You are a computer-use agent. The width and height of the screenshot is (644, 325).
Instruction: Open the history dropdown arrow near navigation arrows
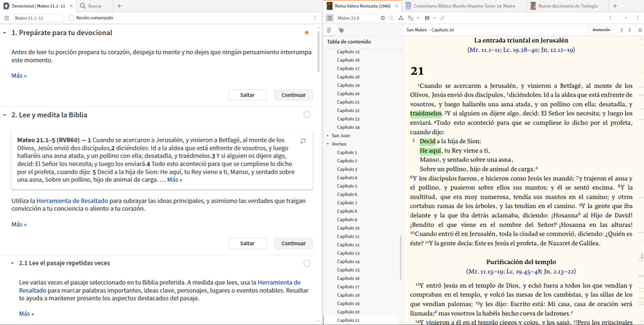(x=626, y=18)
